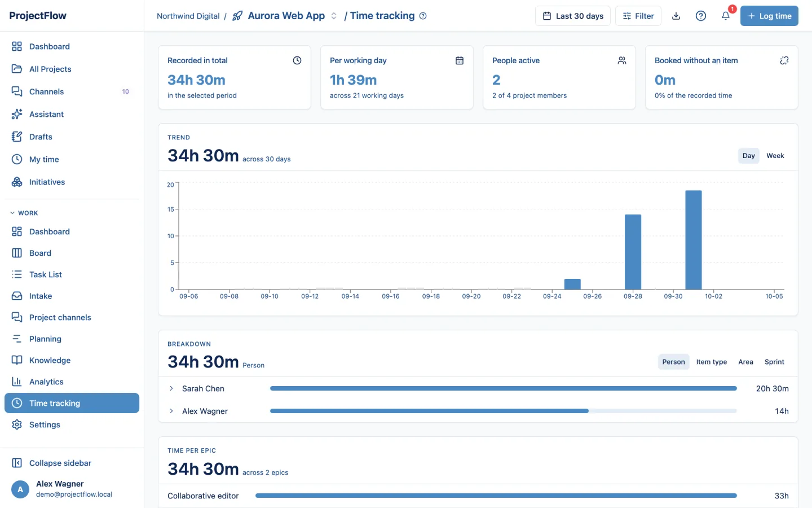Switch trend chart to Day view
This screenshot has width=812, height=508.
(x=749, y=156)
